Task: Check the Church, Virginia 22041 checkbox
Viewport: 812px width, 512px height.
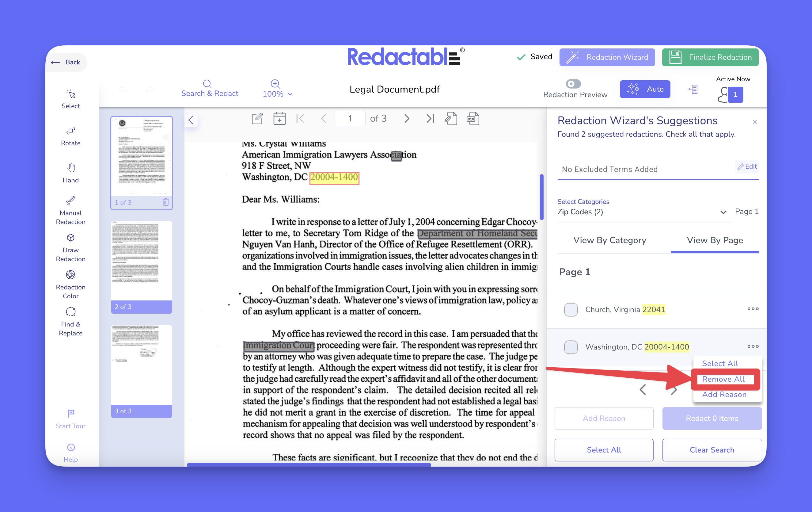Action: [x=571, y=309]
